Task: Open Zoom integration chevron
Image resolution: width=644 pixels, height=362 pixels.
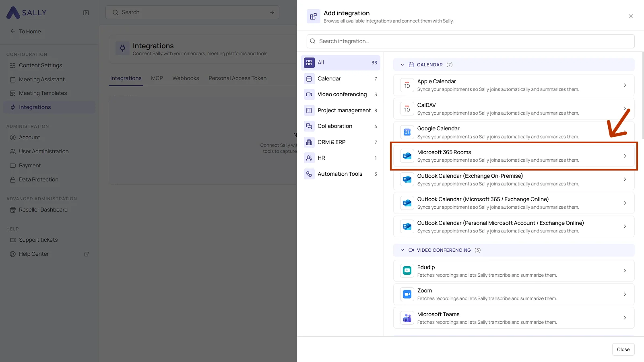Action: tap(625, 294)
